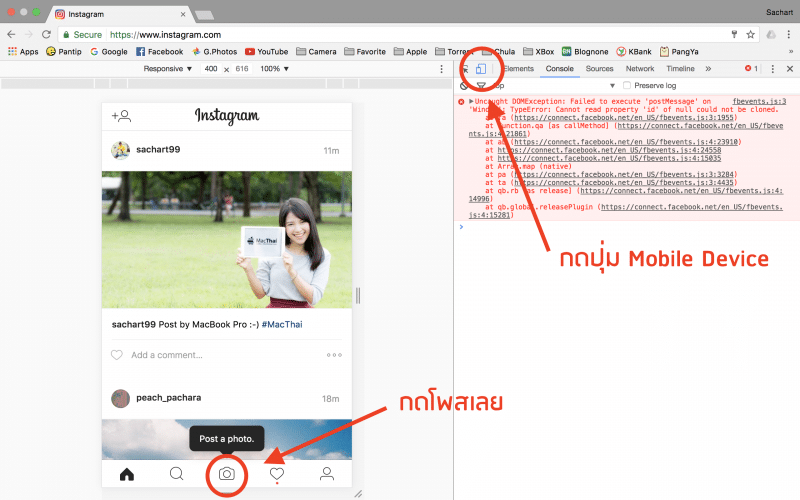Click the red error count indicator

point(751,68)
